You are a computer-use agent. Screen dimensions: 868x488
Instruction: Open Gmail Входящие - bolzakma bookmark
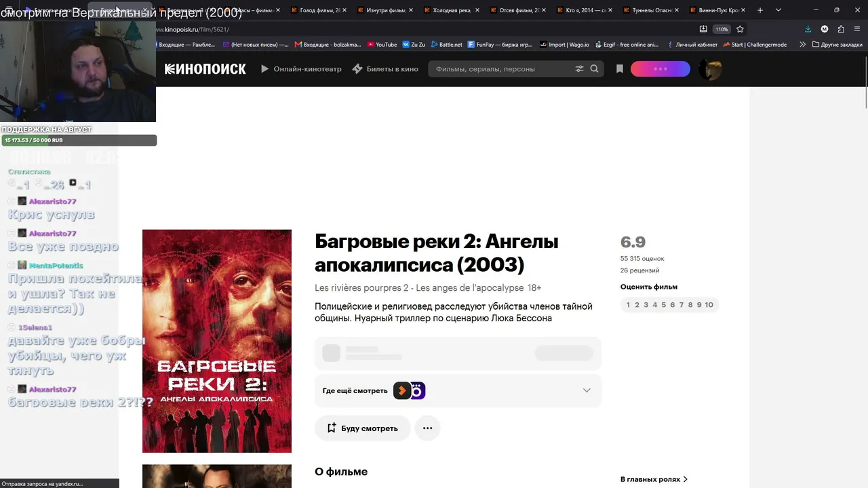click(x=328, y=45)
